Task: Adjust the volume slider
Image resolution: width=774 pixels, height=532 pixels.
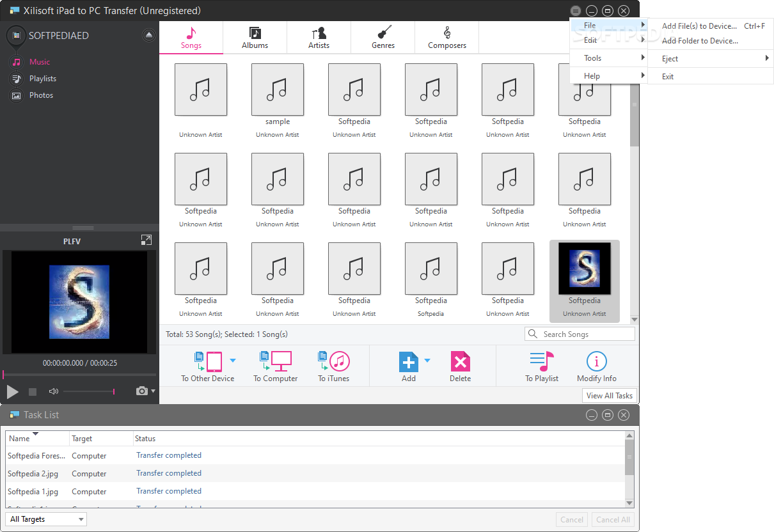Action: point(89,391)
